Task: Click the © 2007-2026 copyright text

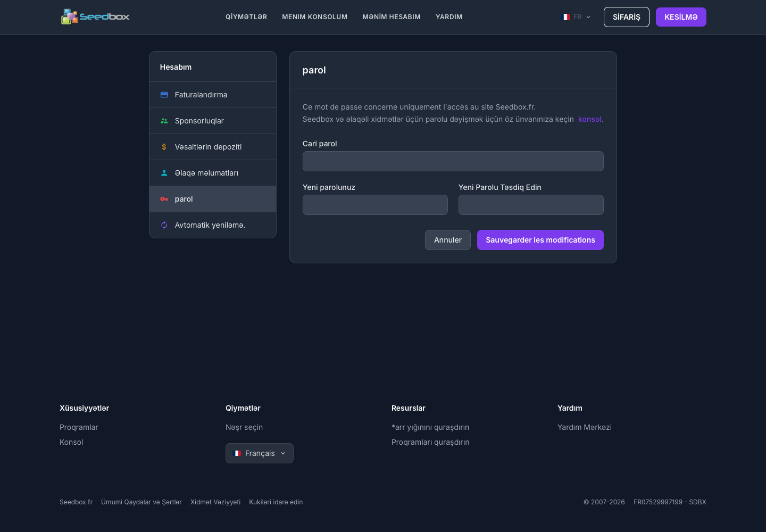Action: (604, 502)
